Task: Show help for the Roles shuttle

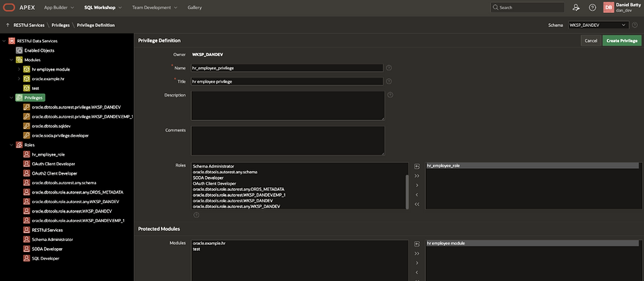Action: point(196,215)
